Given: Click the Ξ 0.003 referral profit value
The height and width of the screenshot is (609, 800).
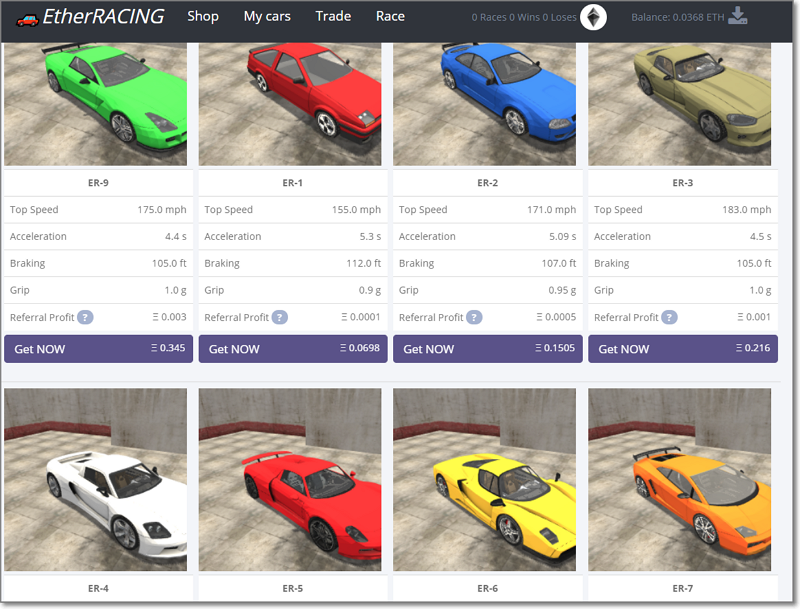Looking at the screenshot, I should coord(169,317).
